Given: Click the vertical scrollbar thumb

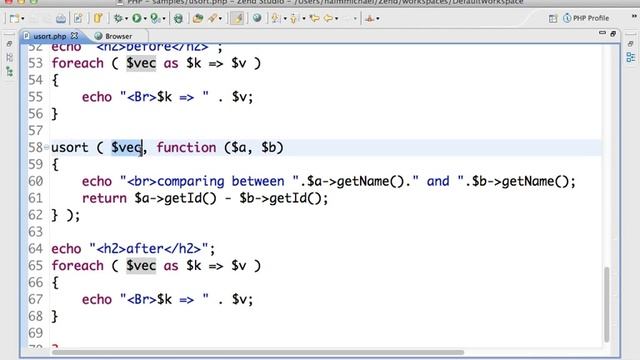Looking at the screenshot, I should [x=607, y=304].
